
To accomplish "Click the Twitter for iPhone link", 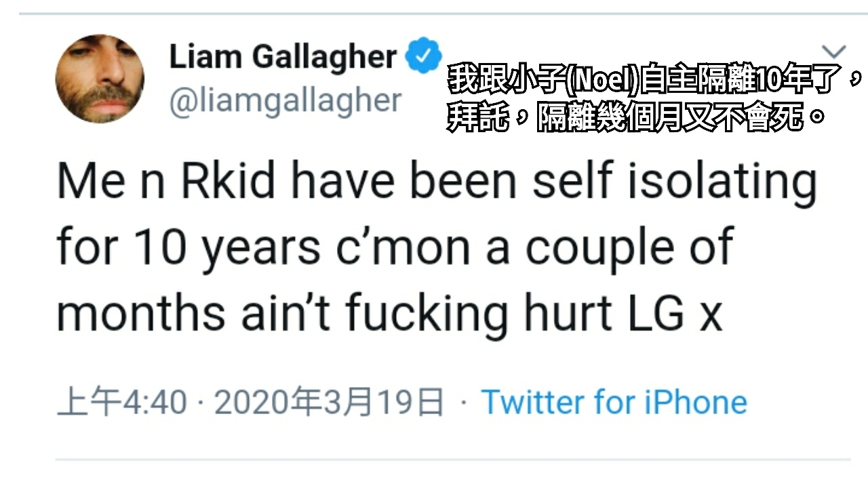I will coord(614,402).
